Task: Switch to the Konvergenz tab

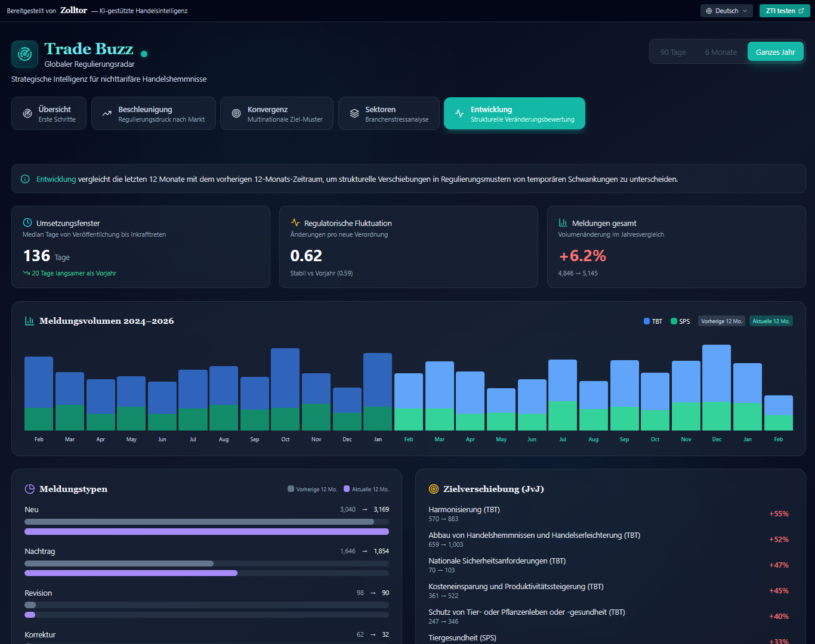Action: point(276,113)
